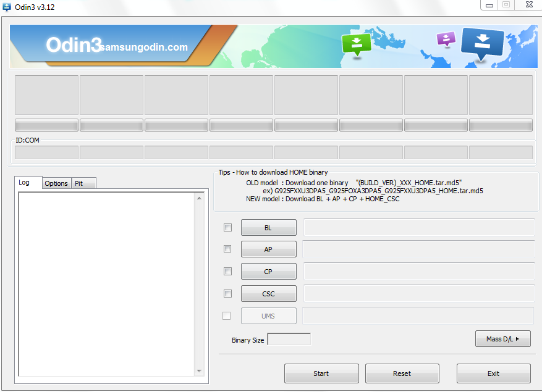
Task: Minimize the Odin3 window
Action: tap(489, 5)
